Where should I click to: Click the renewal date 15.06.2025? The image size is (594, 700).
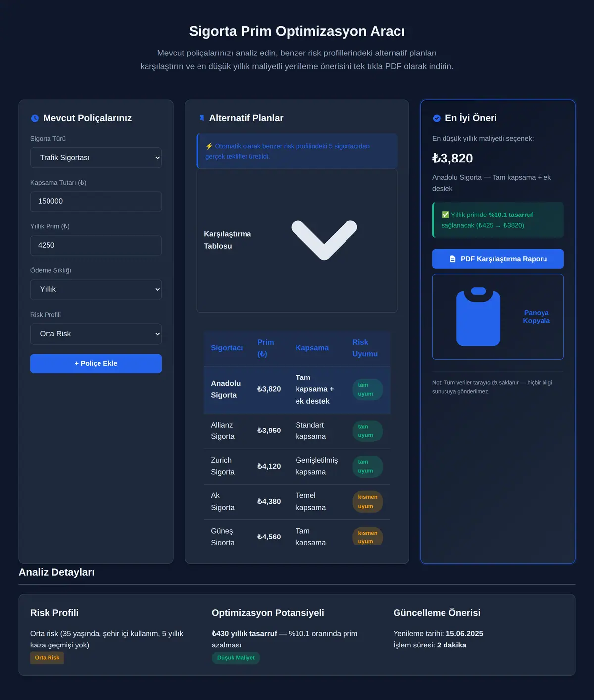click(464, 634)
